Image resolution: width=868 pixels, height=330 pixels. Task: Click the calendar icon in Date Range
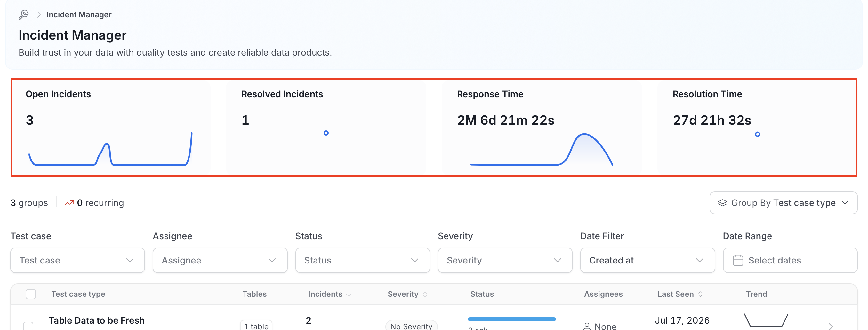[x=738, y=260]
